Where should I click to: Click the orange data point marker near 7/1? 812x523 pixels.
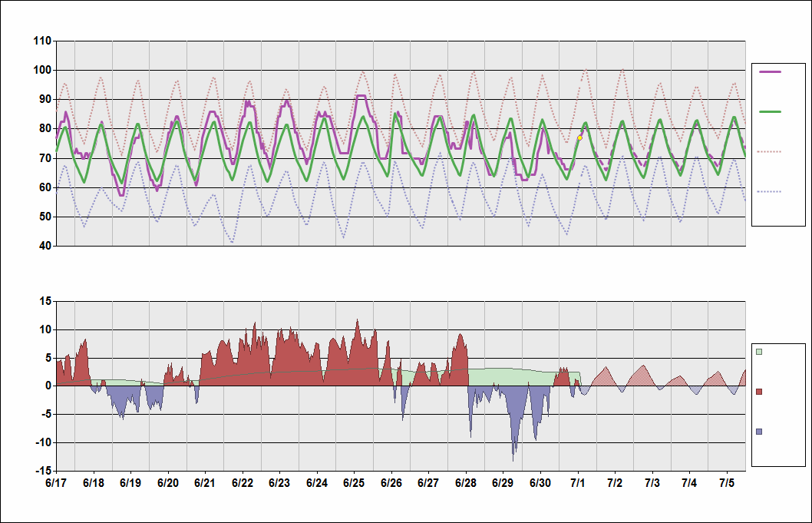point(580,138)
